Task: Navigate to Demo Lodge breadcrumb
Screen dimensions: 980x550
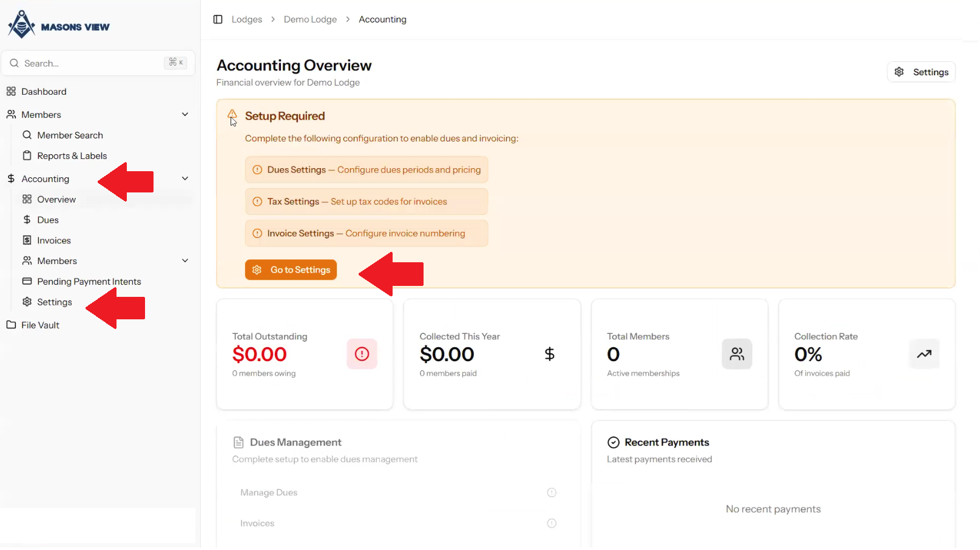Action: 310,19
